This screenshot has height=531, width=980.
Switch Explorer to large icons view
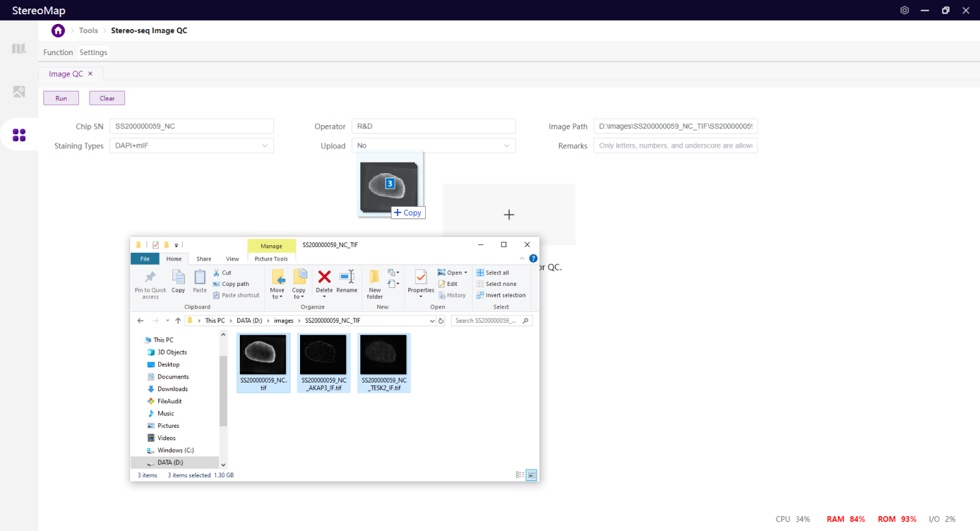click(x=531, y=475)
